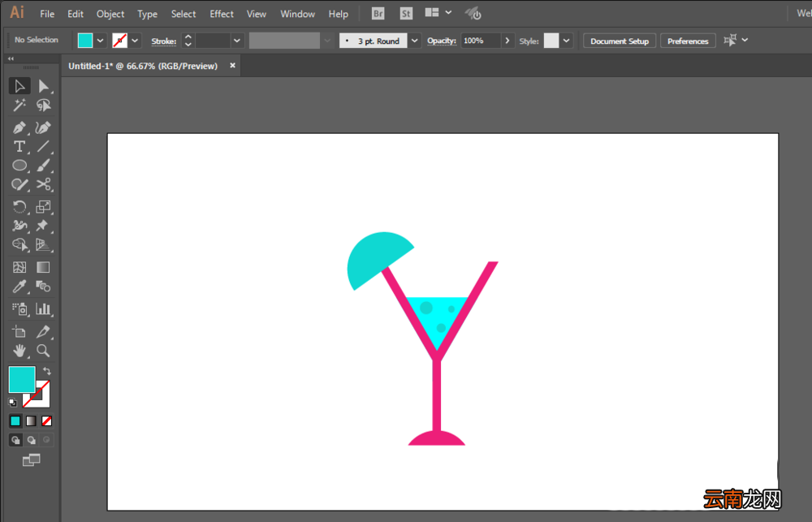Select the Paintbrush tool
The height and width of the screenshot is (522, 812).
(44, 166)
